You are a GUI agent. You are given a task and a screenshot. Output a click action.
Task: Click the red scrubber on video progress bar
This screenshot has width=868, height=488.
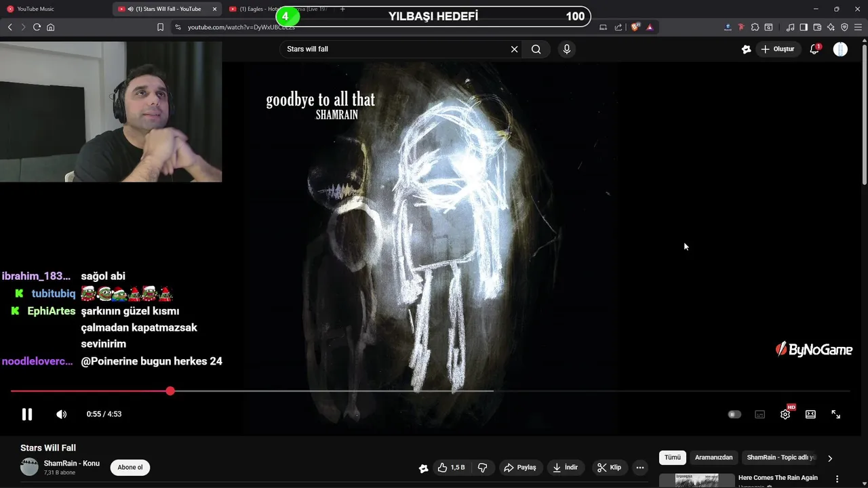[170, 391]
